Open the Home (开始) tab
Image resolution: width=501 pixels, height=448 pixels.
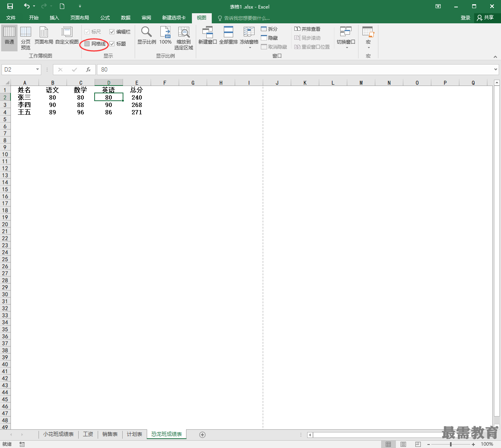(34, 18)
